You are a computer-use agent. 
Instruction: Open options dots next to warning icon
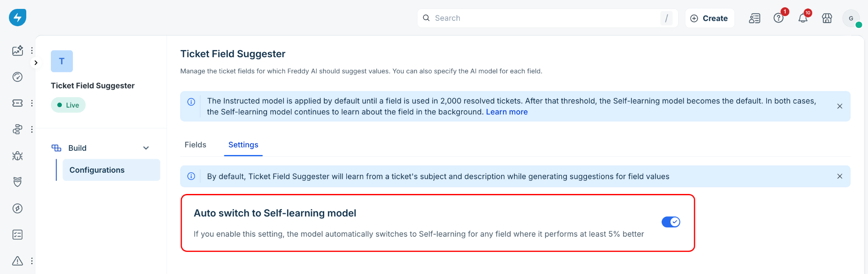coord(32,261)
